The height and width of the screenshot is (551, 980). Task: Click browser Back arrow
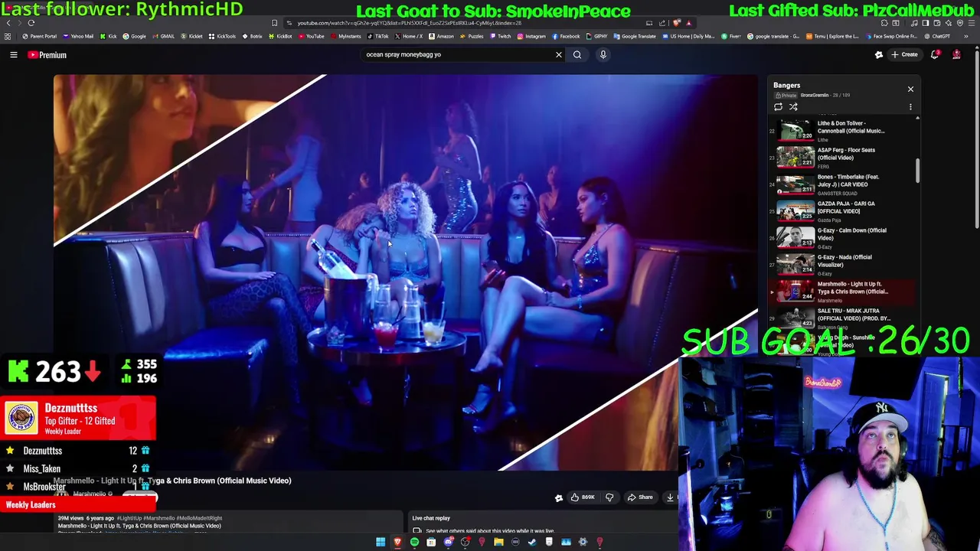point(8,23)
